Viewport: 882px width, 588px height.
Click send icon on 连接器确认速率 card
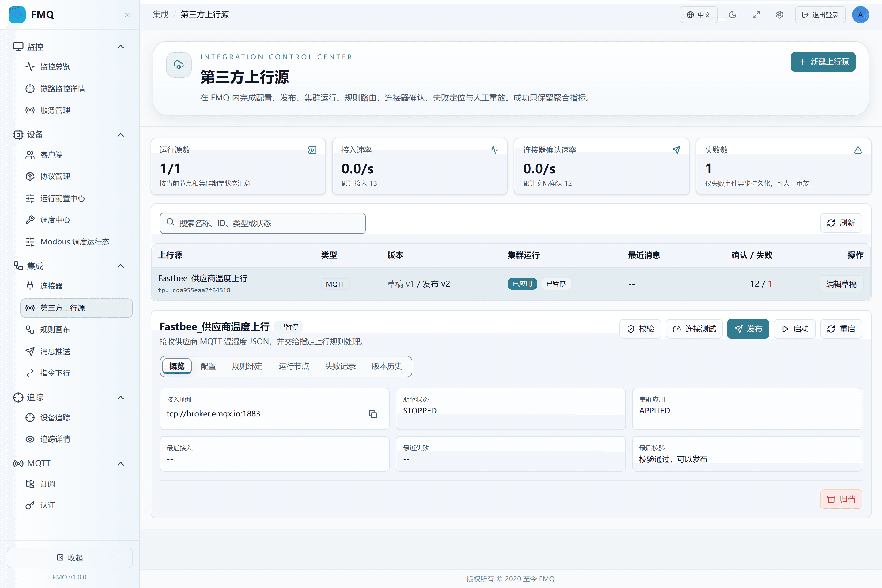coord(676,150)
